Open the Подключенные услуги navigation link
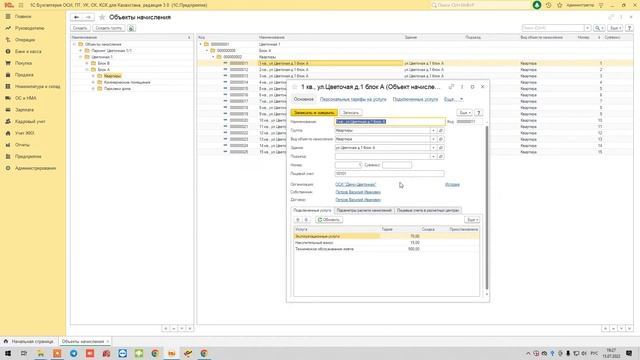This screenshot has height=360, width=640. [415, 99]
